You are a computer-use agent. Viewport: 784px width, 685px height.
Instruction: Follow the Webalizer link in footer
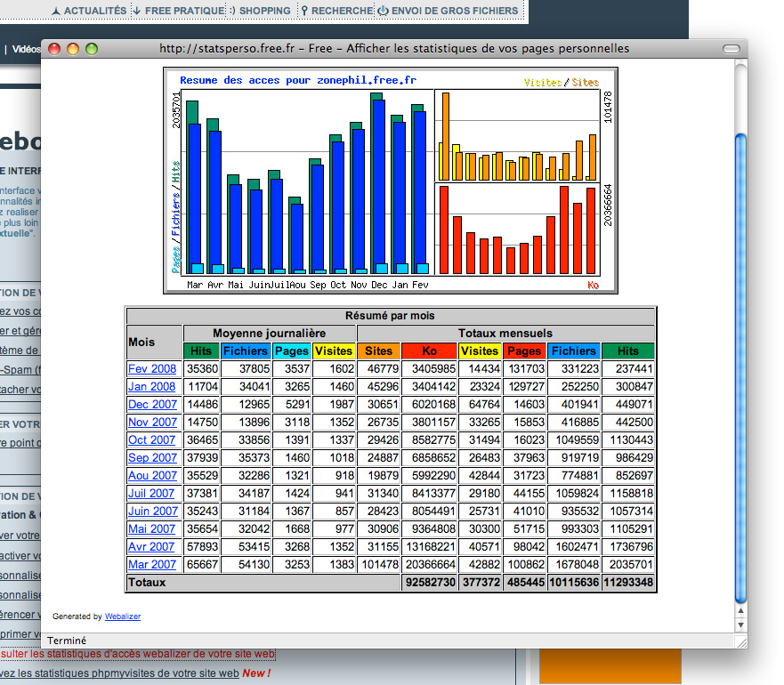click(123, 616)
